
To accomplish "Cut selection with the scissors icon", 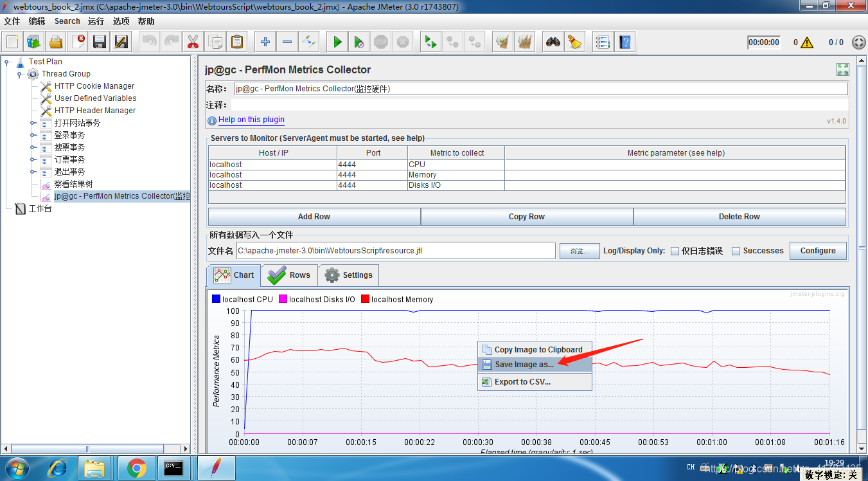I will (193, 42).
